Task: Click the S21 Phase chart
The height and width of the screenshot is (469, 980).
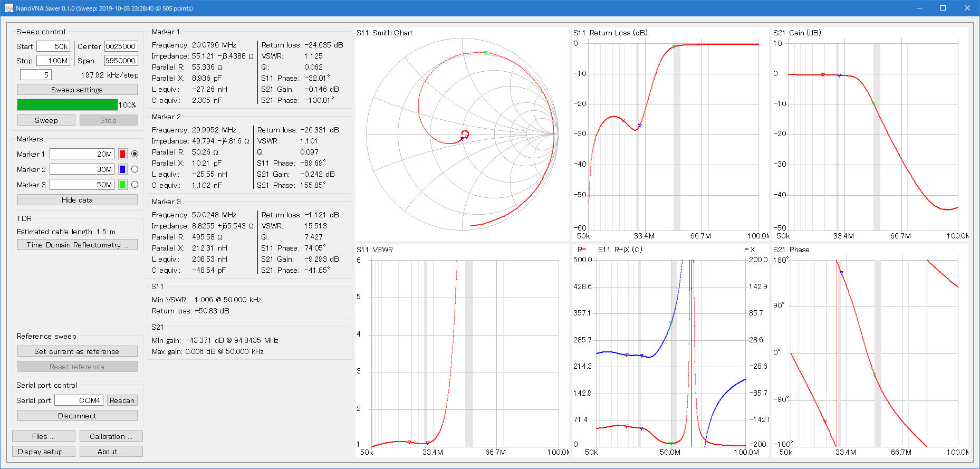Action: pyautogui.click(x=870, y=351)
